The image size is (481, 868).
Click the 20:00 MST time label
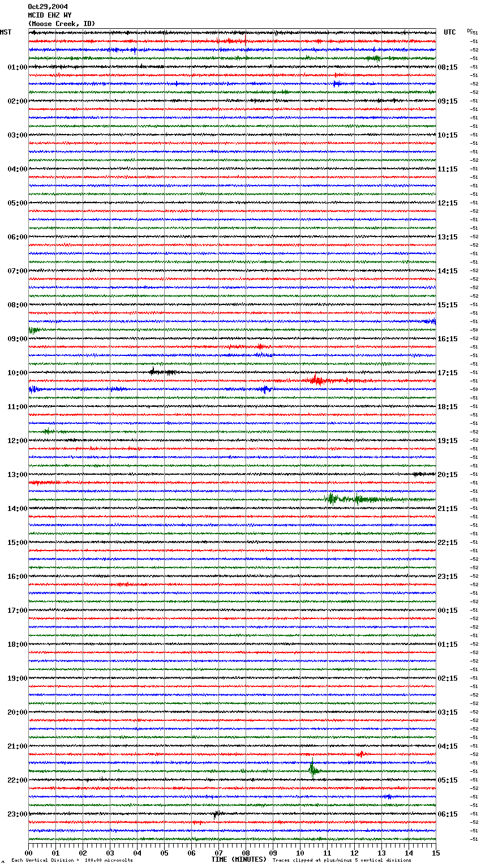(18, 712)
